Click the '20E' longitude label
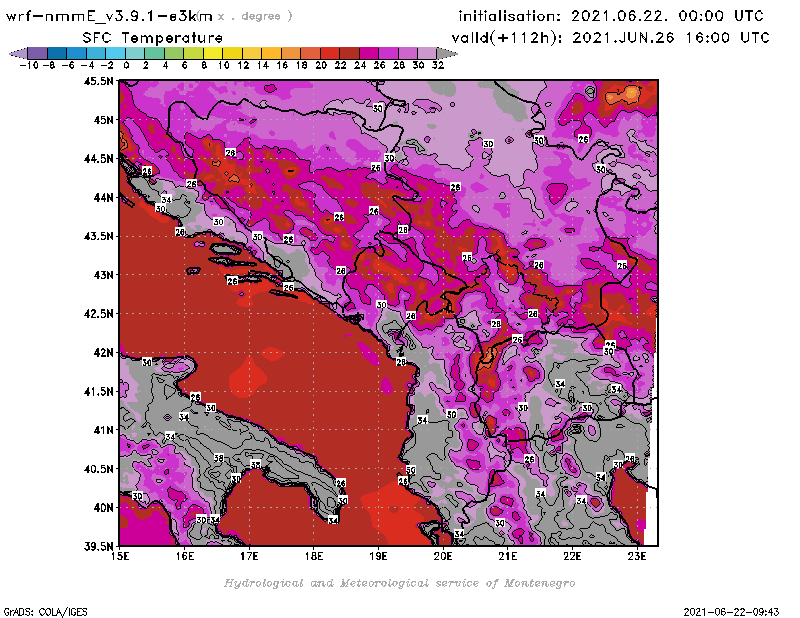This screenshot has height=618, width=800. coord(443,556)
